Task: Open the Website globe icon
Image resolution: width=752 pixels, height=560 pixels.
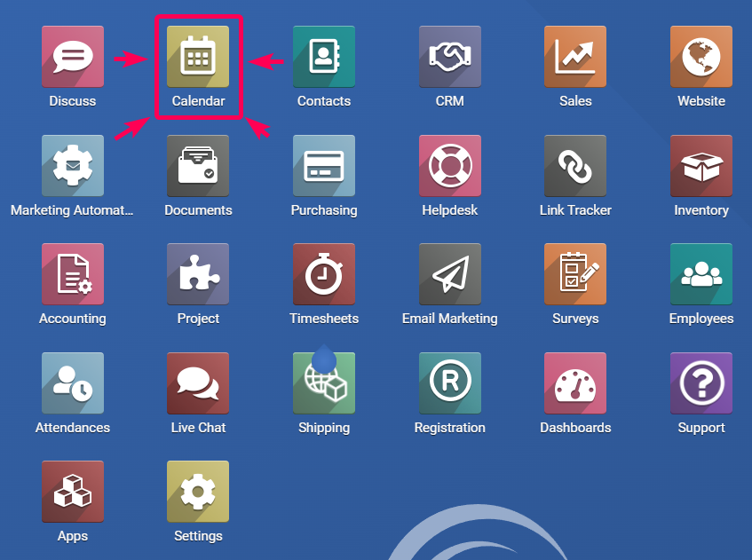Action: pyautogui.click(x=701, y=57)
